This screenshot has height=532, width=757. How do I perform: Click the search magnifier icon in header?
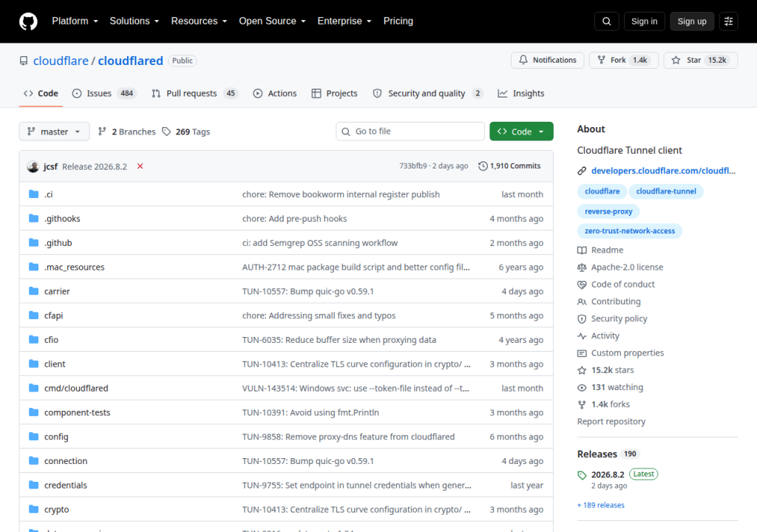[x=607, y=21]
